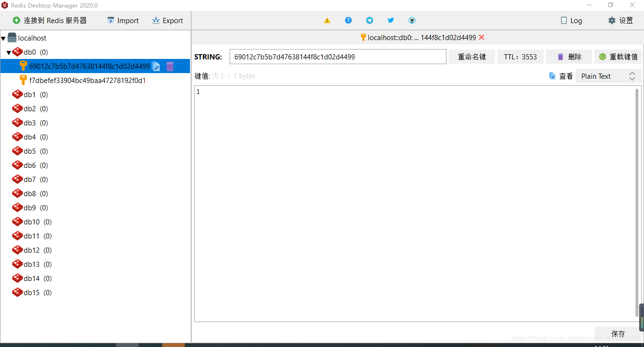Viewport: 644px width, 347px height.
Task: Select the db14 database row
Action: (x=95, y=278)
